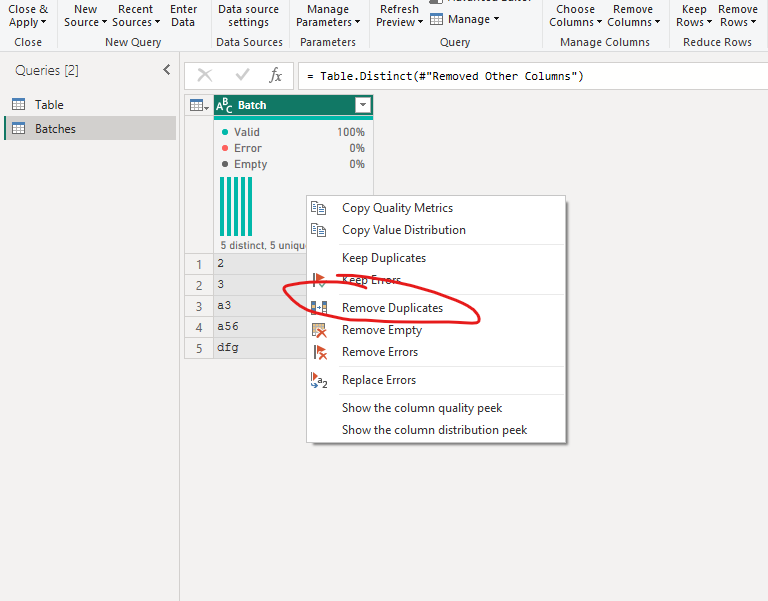Cancel formula edit with the X icon

click(205, 75)
